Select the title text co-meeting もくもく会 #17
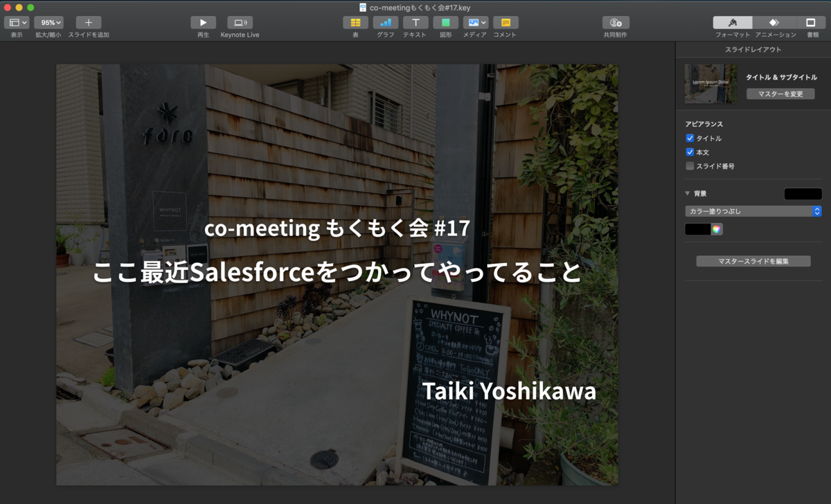Viewport: 831px width, 504px height. tap(337, 228)
